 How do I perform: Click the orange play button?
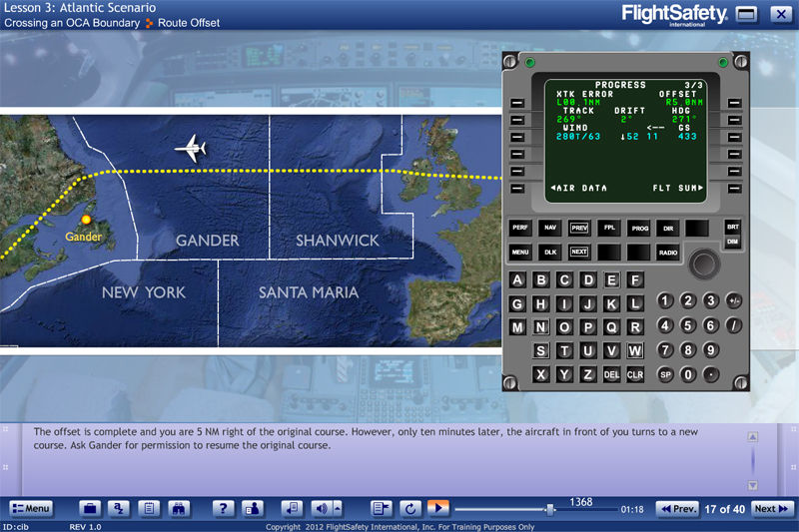tap(437, 509)
